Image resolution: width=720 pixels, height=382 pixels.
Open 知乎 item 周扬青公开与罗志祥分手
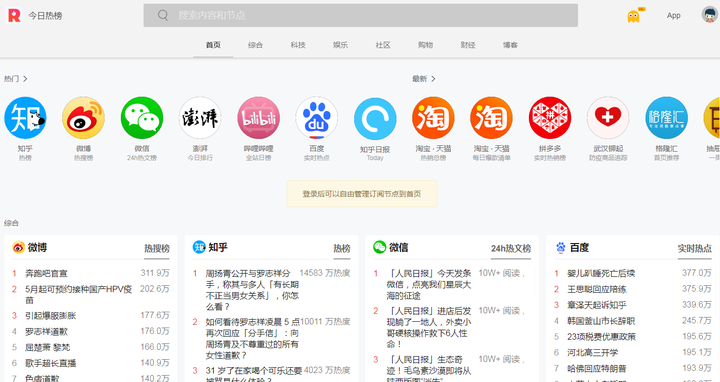point(252,290)
